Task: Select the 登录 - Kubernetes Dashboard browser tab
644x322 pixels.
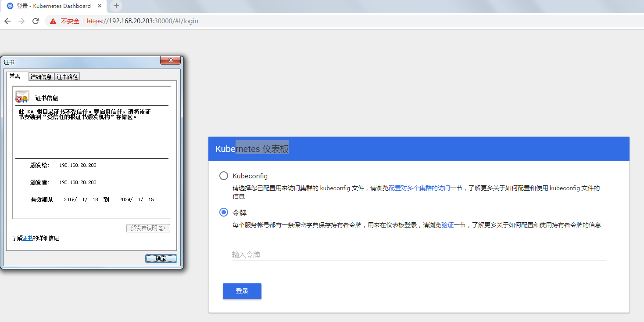Action: [x=54, y=6]
